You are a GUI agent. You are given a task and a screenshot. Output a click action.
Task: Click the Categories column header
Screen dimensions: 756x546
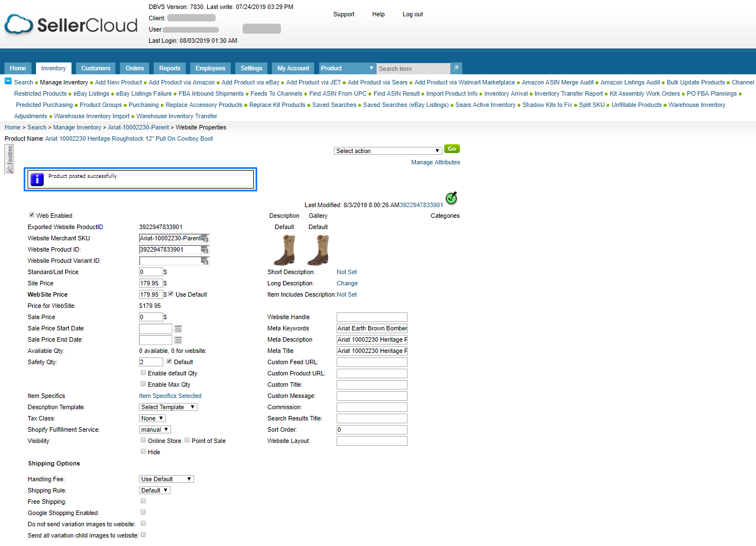(445, 216)
